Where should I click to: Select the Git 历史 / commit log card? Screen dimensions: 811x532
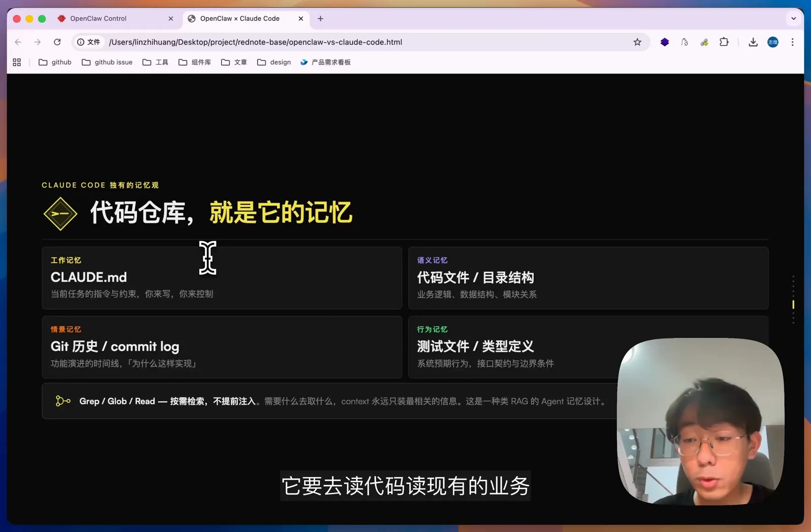coord(222,347)
